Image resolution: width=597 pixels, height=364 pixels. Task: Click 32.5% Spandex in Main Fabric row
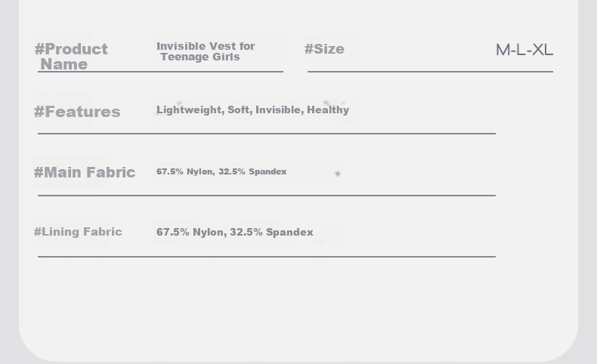252,171
